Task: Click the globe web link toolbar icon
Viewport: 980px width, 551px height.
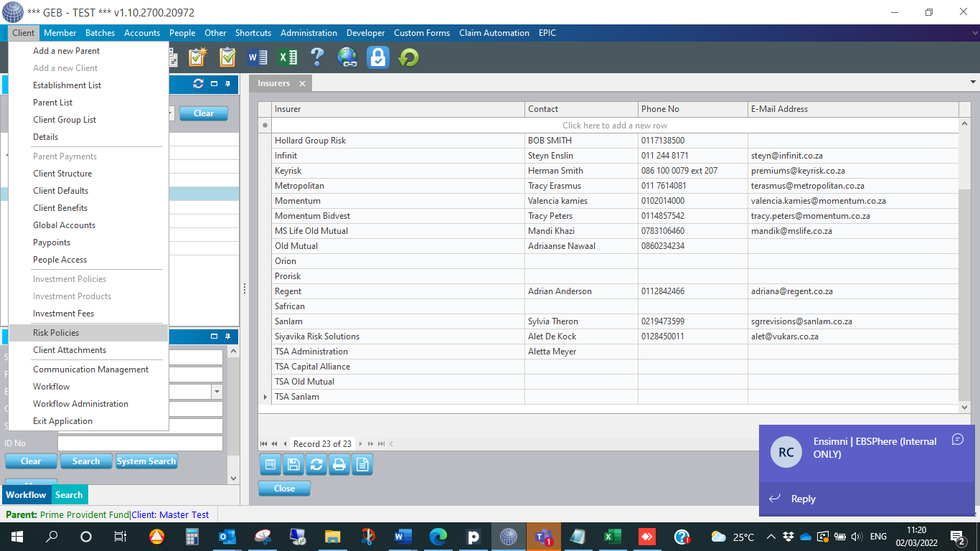Action: (x=347, y=57)
